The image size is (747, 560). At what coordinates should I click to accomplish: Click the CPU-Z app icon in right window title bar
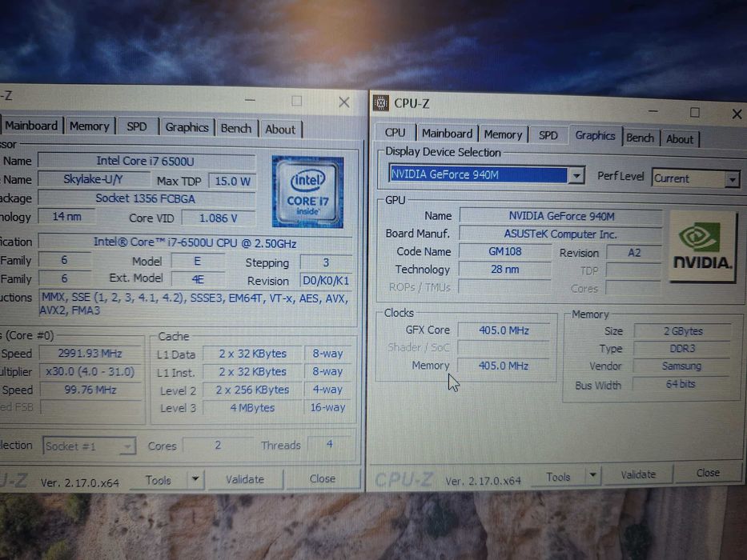click(x=380, y=103)
